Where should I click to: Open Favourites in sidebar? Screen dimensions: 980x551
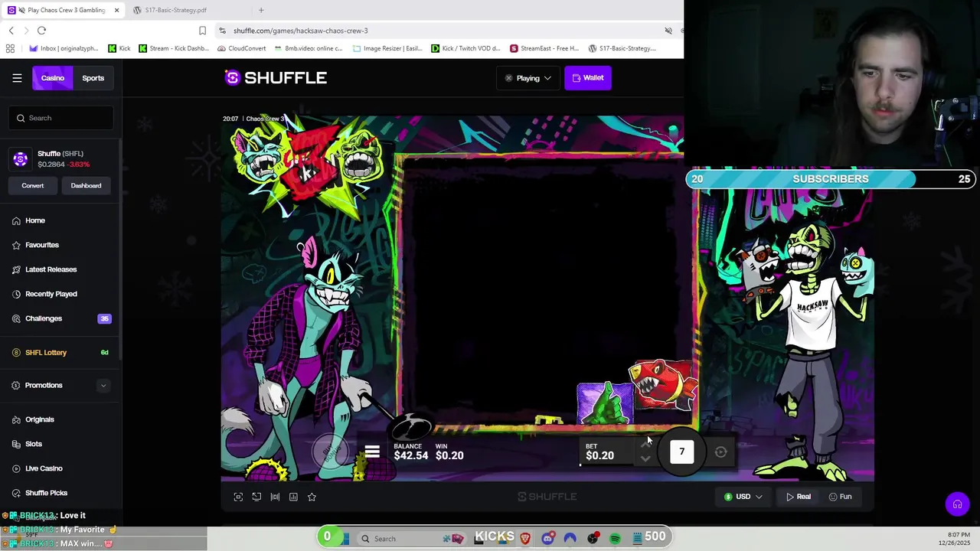(x=42, y=245)
